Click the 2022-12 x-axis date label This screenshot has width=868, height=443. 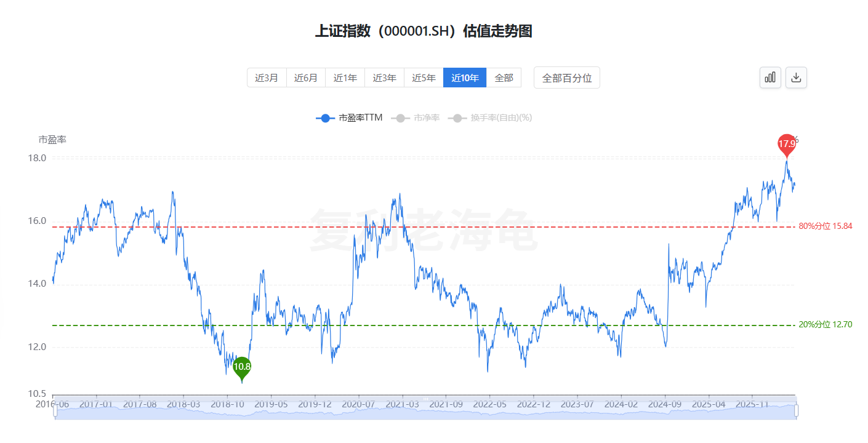coord(533,404)
